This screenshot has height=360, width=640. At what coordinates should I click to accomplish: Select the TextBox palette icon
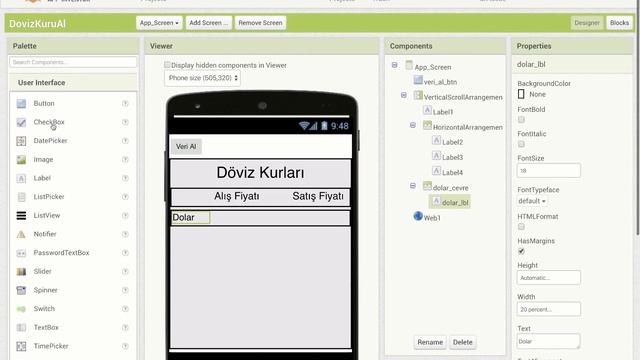pyautogui.click(x=21, y=327)
